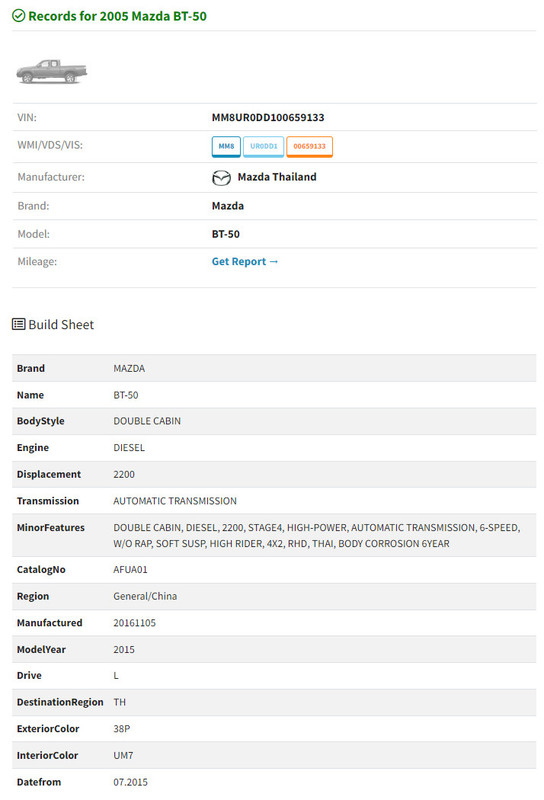
Task: Click the Drive value 'L'
Action: tap(116, 676)
